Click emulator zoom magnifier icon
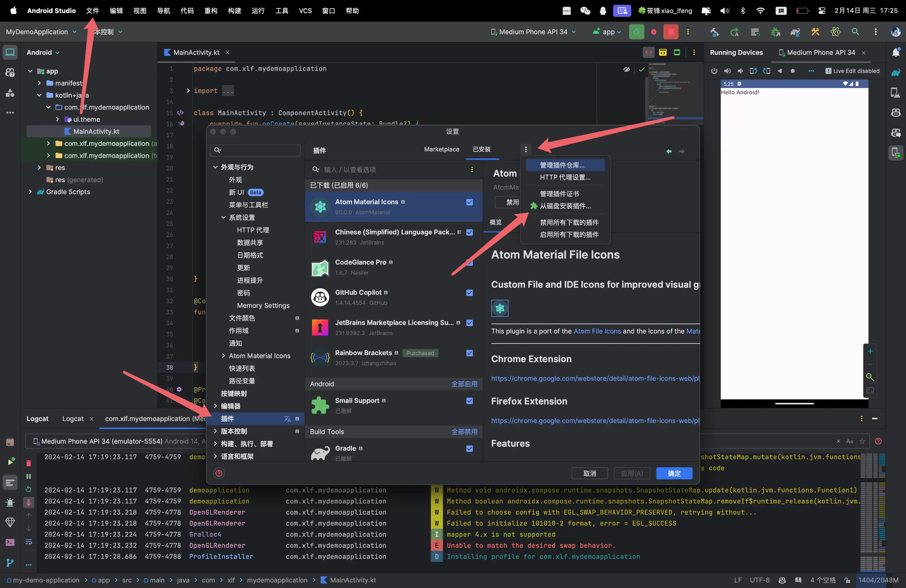 [x=870, y=377]
